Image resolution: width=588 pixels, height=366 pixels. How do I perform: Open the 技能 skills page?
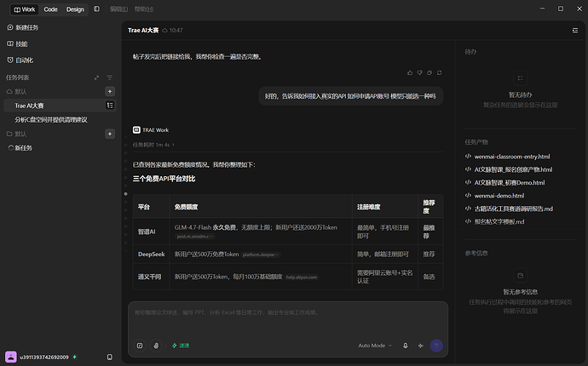click(x=17, y=43)
